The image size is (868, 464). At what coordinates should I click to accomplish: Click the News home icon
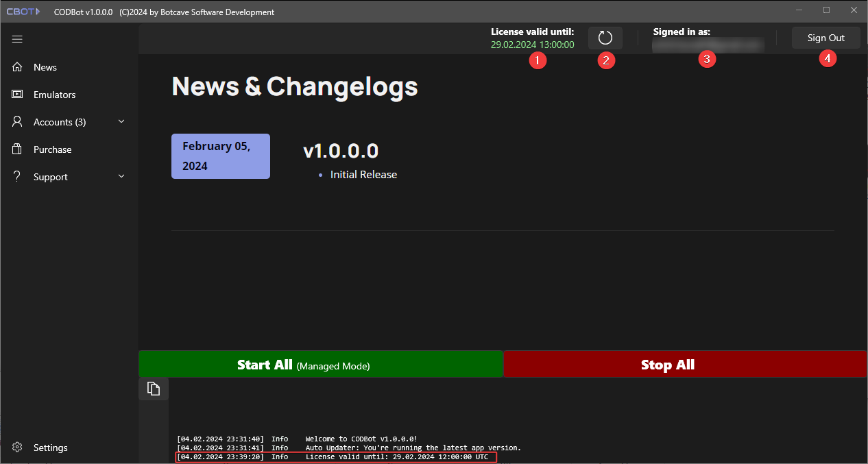pyautogui.click(x=18, y=67)
